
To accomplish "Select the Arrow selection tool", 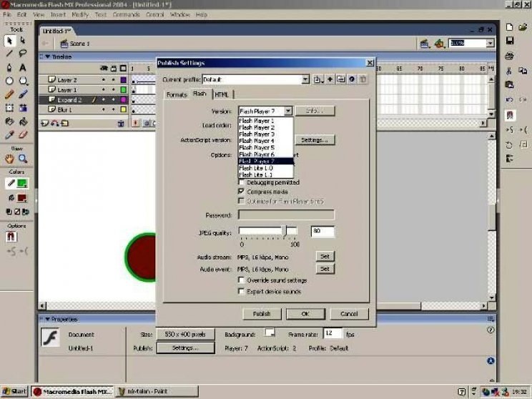I will tap(9, 41).
